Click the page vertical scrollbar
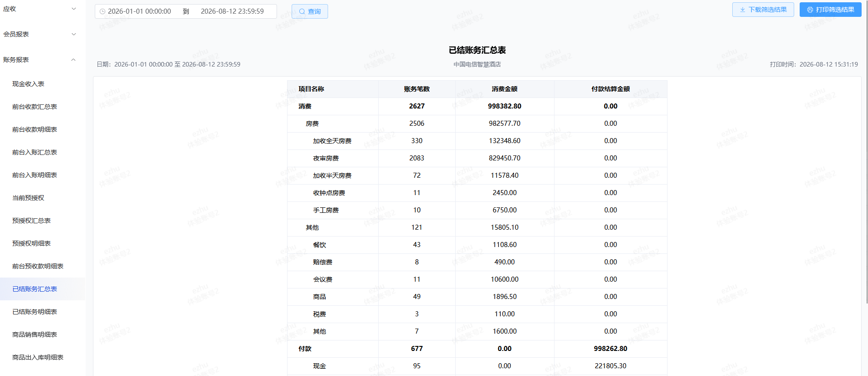The width and height of the screenshot is (868, 376). pos(867,151)
